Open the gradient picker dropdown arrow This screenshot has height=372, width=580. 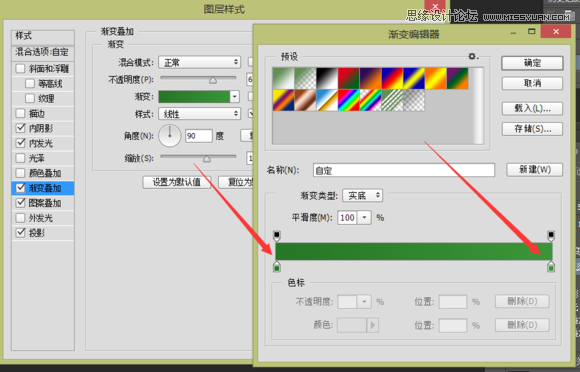[x=235, y=97]
